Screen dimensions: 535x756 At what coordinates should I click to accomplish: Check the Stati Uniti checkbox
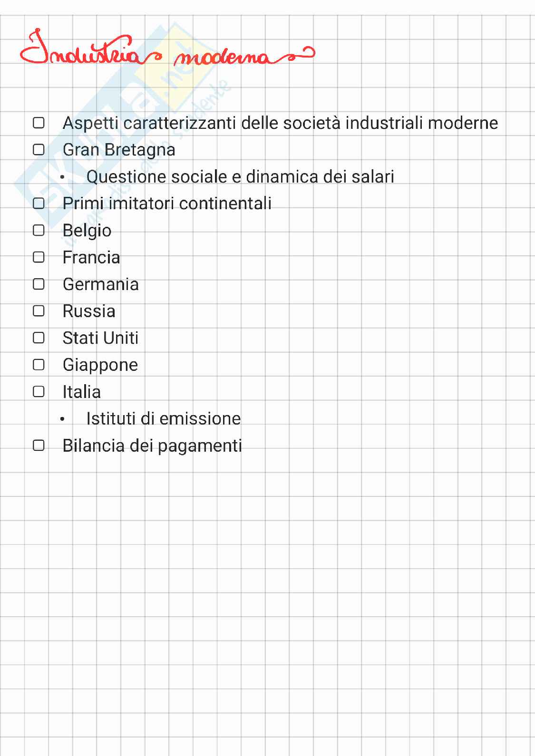click(x=39, y=338)
